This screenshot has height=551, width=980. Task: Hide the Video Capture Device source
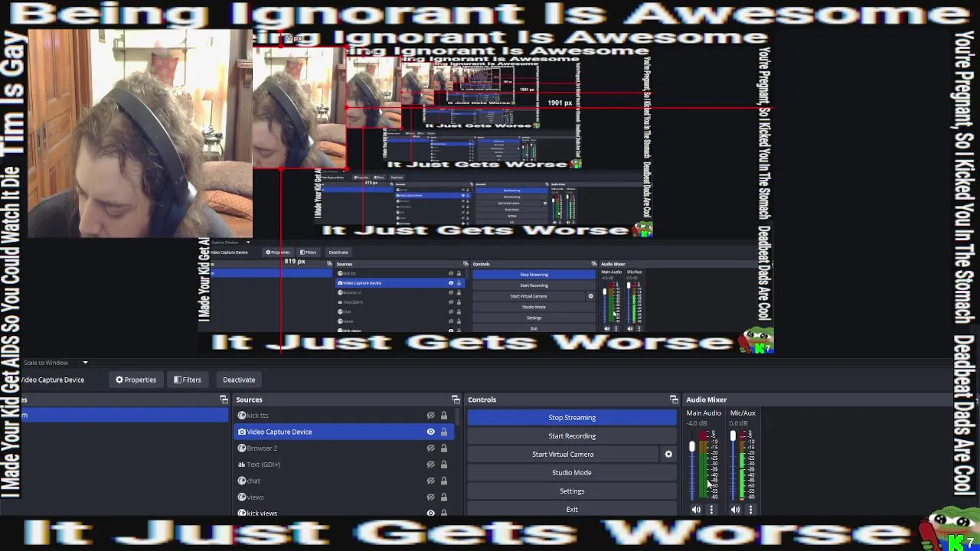click(x=430, y=432)
